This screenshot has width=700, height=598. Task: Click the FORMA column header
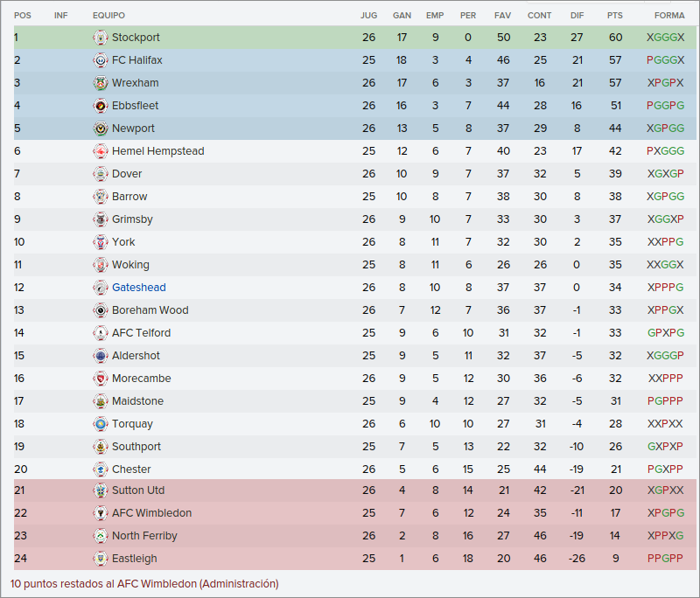coord(669,16)
